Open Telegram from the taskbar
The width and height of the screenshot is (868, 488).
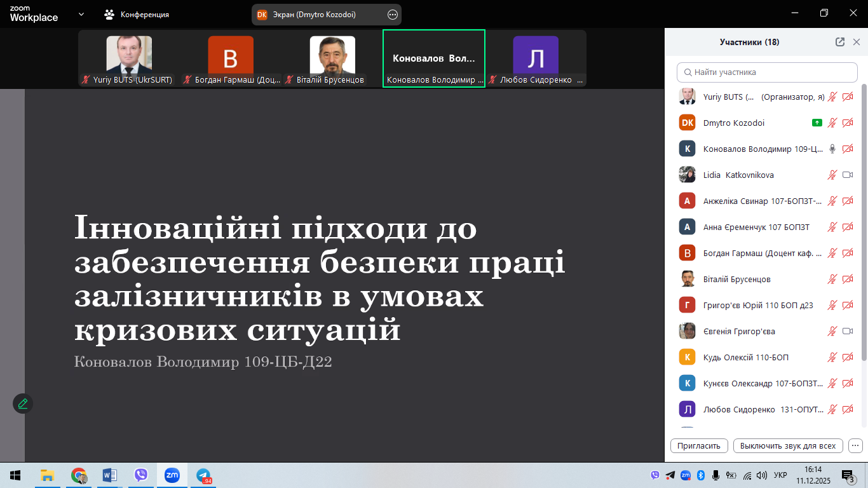tap(203, 475)
